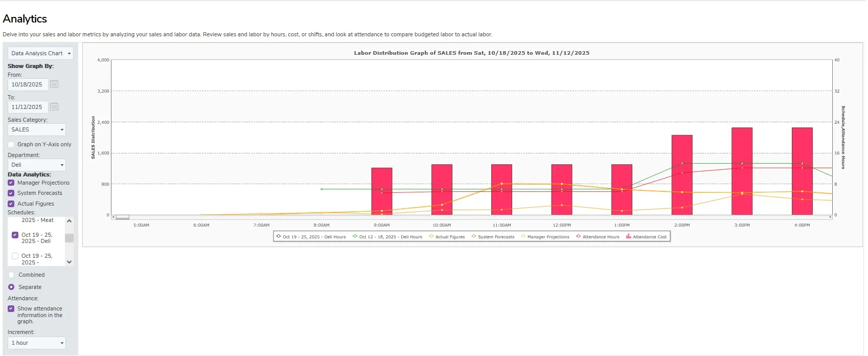Click the 11:00AM attendance cost bar
This screenshot has height=356, width=868.
click(x=502, y=190)
